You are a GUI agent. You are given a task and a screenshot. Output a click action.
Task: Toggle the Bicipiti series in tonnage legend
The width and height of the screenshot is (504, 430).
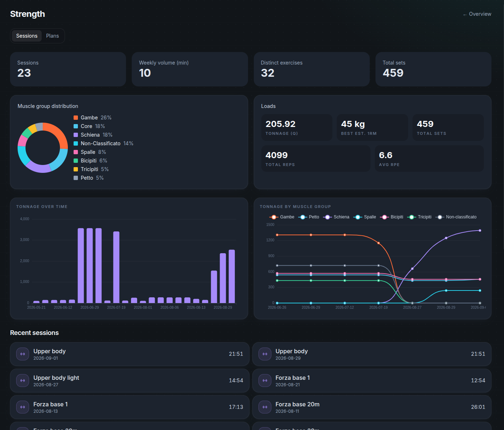click(x=392, y=217)
